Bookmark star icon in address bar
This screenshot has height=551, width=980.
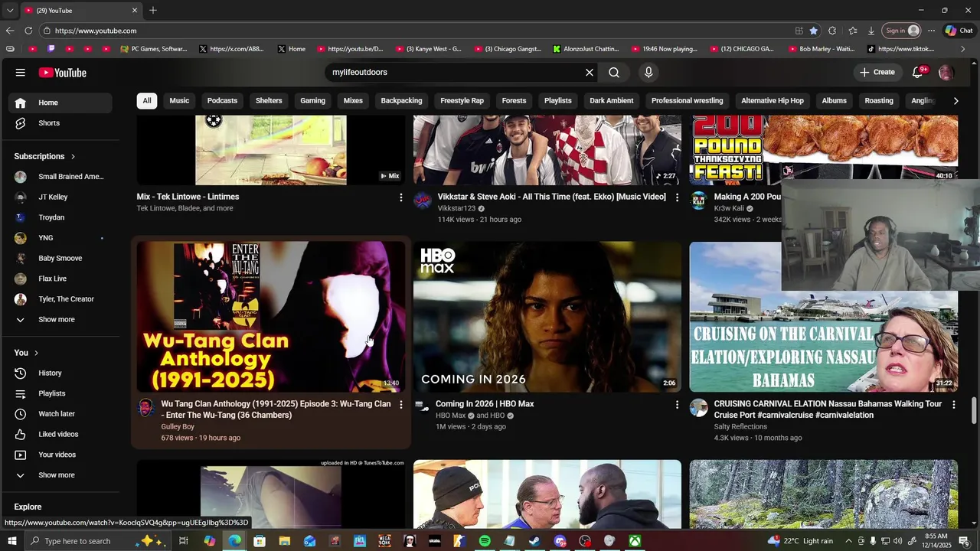(813, 31)
